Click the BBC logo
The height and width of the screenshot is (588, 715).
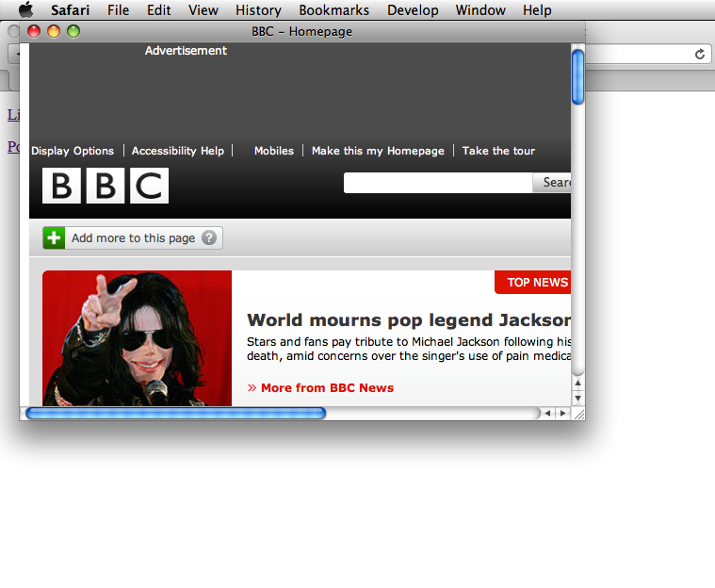(106, 186)
